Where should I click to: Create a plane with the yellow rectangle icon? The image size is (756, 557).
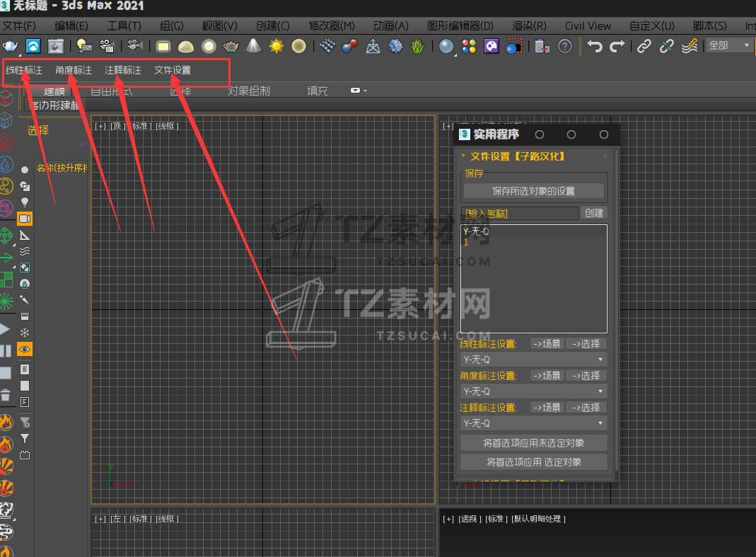pyautogui.click(x=163, y=46)
